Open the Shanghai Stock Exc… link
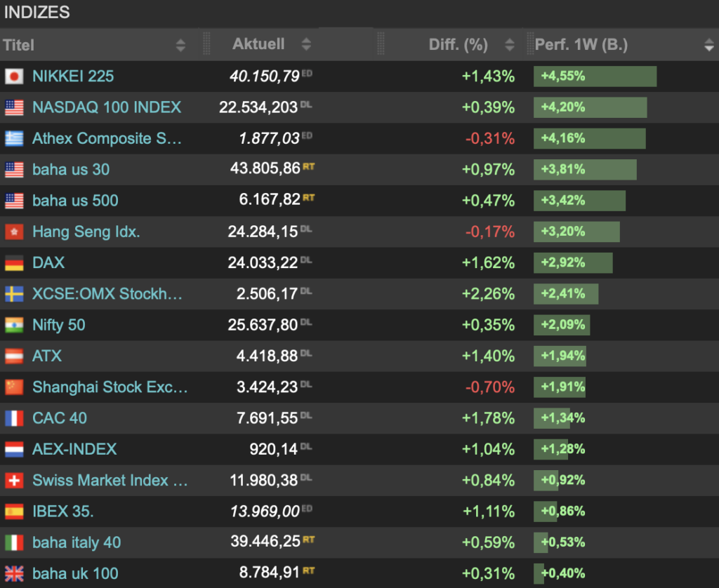 click(110, 387)
